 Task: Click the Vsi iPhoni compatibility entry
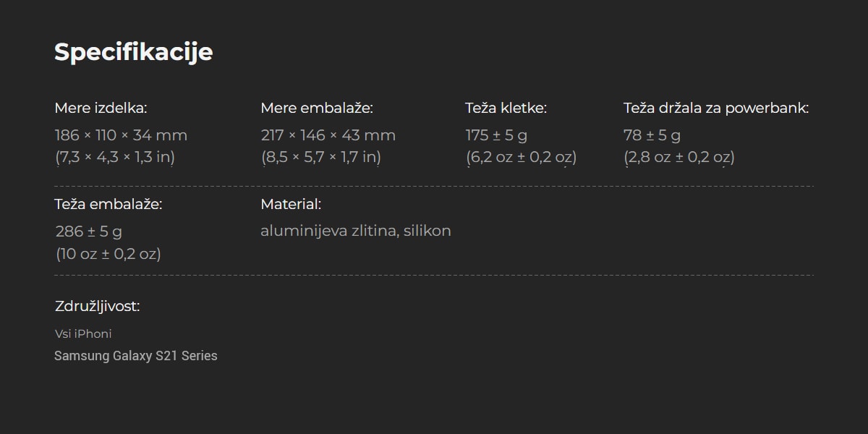coord(83,334)
